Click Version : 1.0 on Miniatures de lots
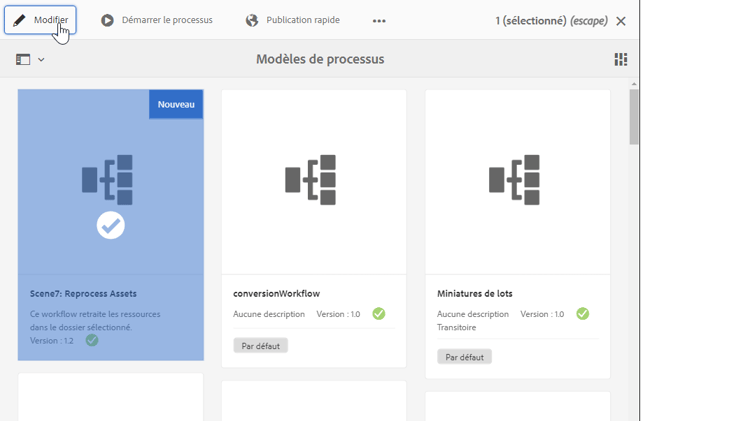 point(542,314)
